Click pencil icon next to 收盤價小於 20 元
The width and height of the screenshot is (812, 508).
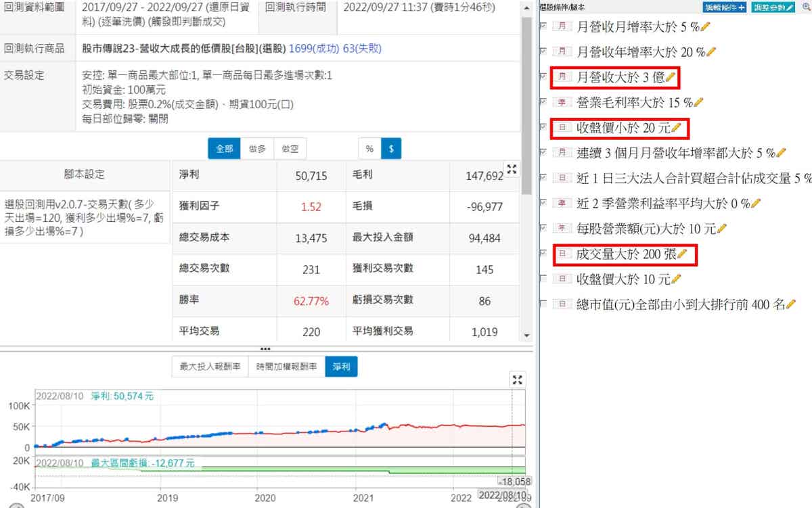(x=675, y=127)
